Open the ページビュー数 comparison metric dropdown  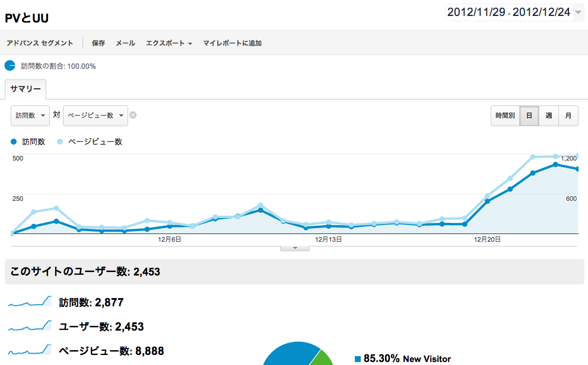pos(96,116)
